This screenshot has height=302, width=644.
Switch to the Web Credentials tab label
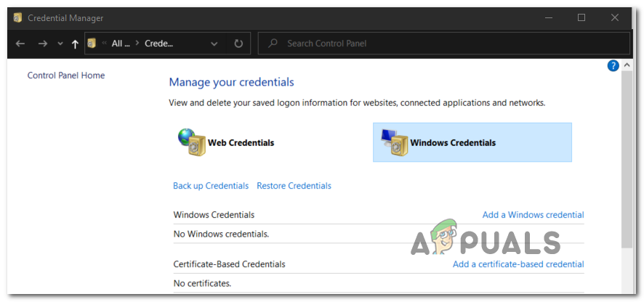click(241, 143)
